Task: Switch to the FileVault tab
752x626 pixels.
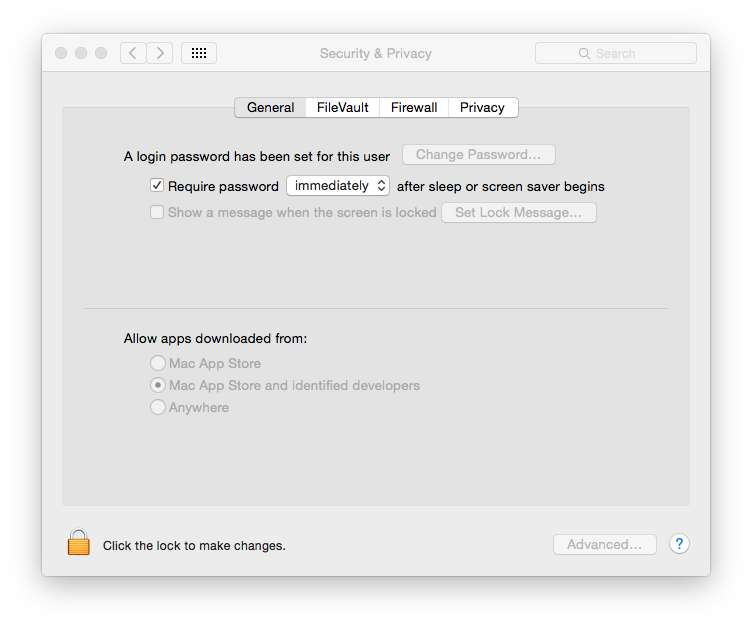Action: point(342,107)
